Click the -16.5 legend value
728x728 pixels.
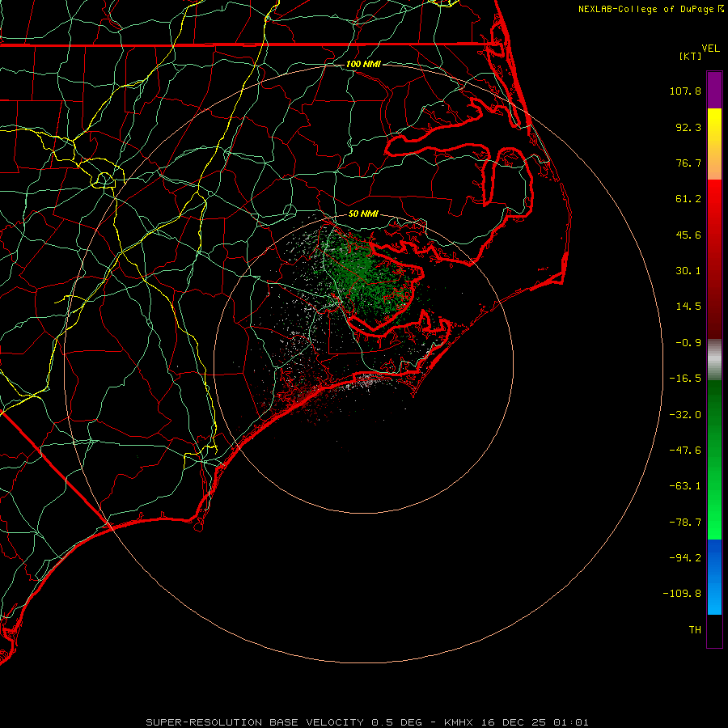[x=685, y=379]
